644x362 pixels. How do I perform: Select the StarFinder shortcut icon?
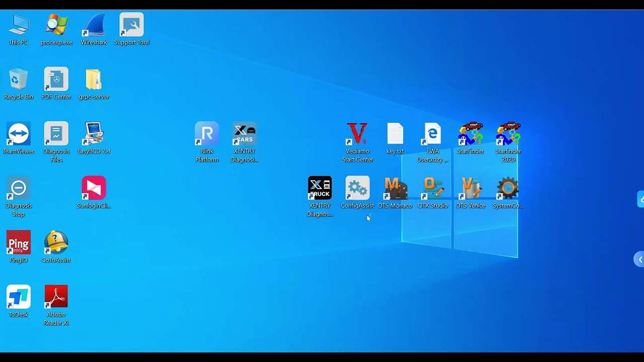pyautogui.click(x=470, y=134)
